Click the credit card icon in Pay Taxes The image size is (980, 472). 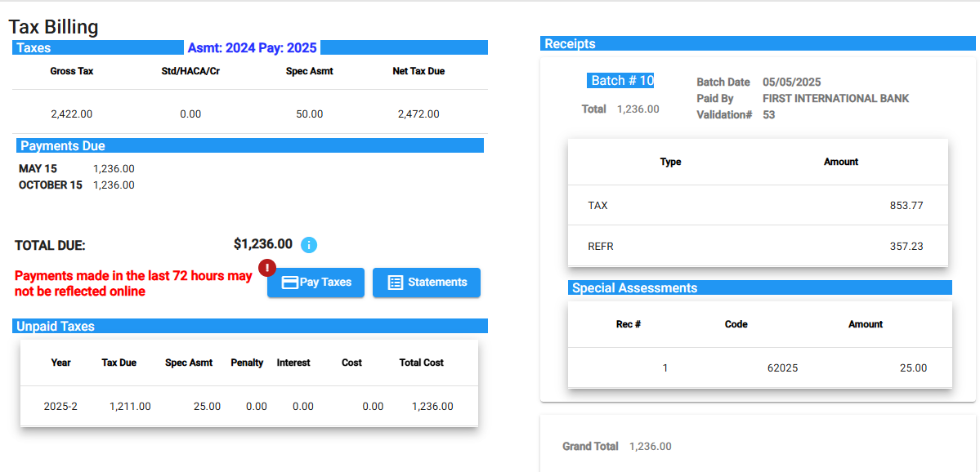[x=289, y=283]
